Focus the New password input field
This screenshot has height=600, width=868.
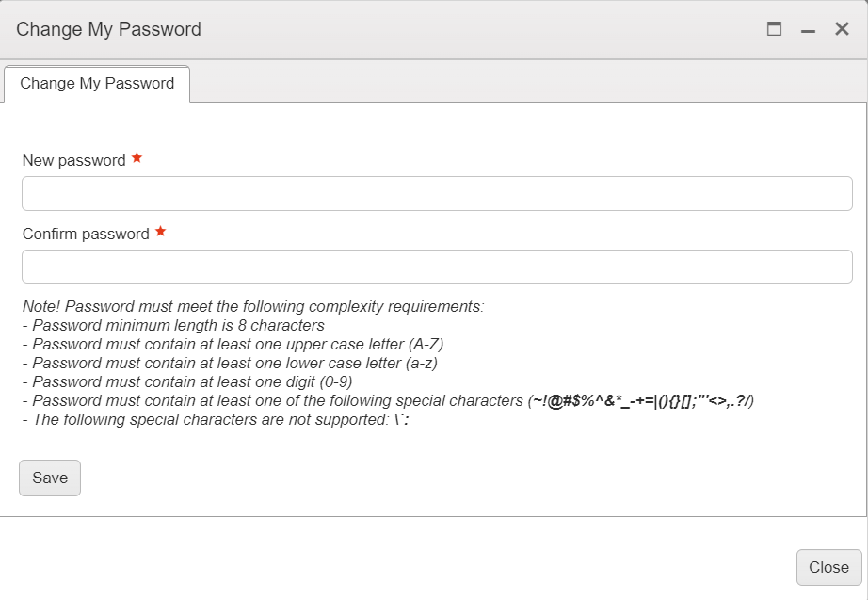437,194
